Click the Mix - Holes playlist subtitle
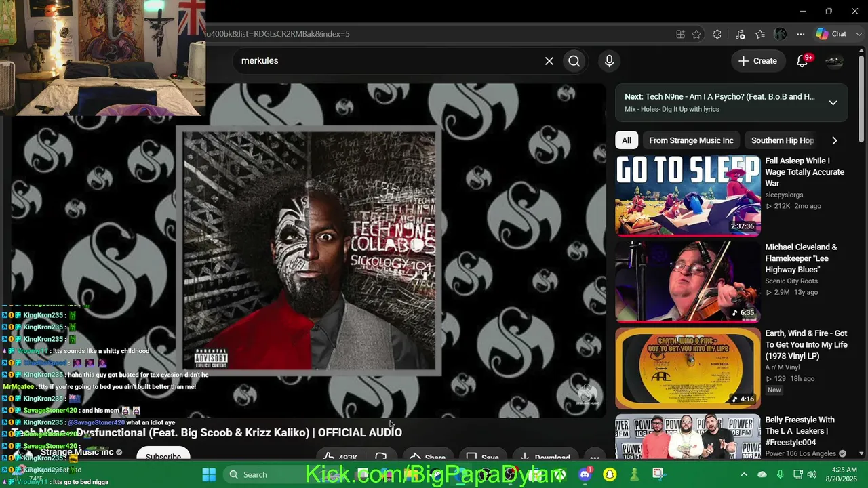The height and width of the screenshot is (488, 868). [x=672, y=109]
